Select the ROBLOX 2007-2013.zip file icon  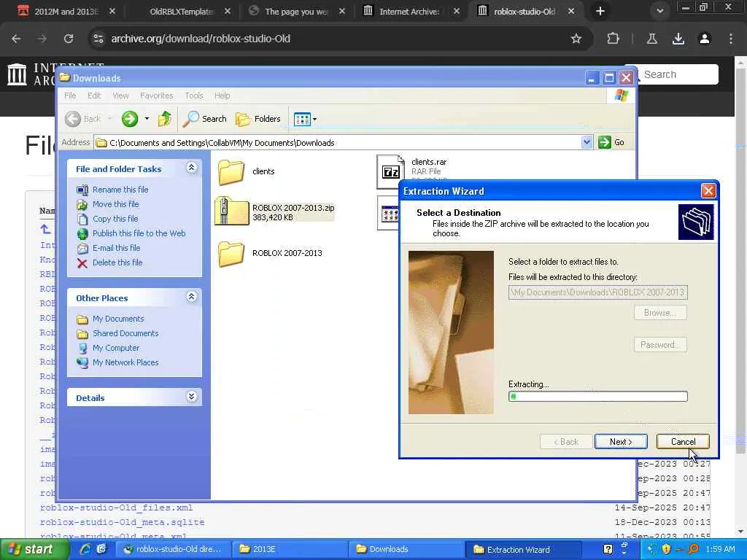point(231,211)
